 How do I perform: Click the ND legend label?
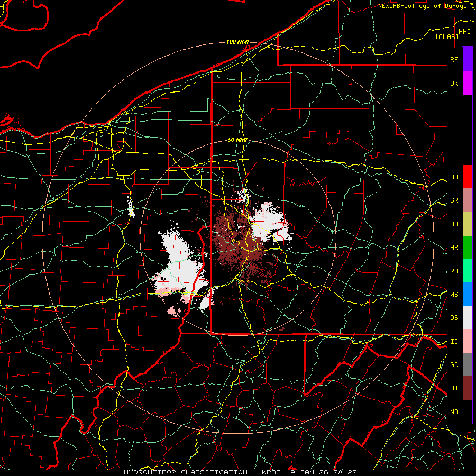pyautogui.click(x=454, y=412)
